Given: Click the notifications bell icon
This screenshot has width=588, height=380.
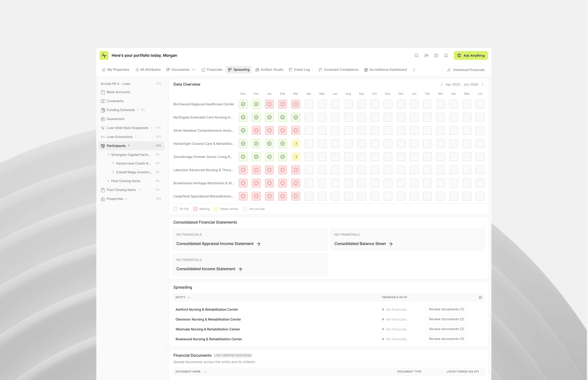Looking at the screenshot, I should pos(446,56).
